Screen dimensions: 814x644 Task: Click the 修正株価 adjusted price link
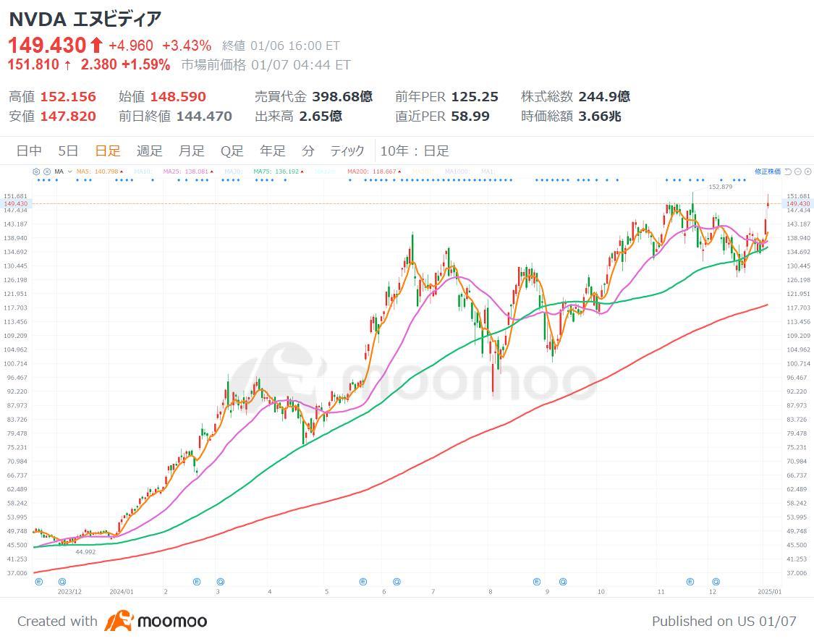[x=768, y=171]
